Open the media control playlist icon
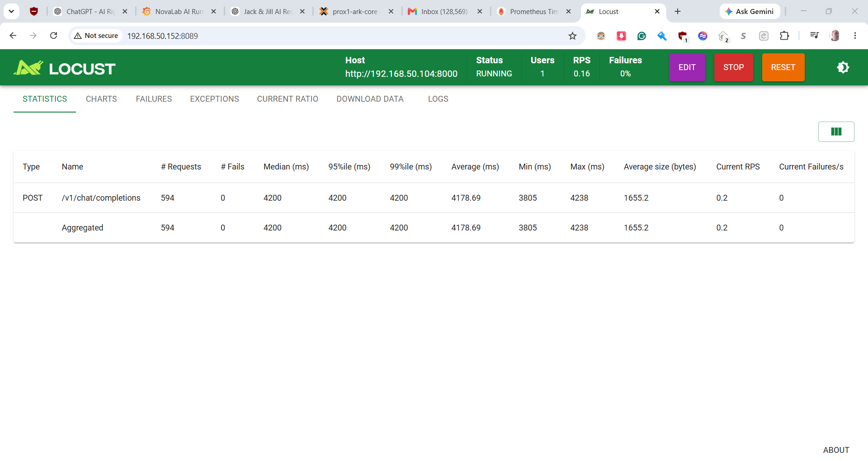The height and width of the screenshot is (461, 868). click(x=814, y=36)
